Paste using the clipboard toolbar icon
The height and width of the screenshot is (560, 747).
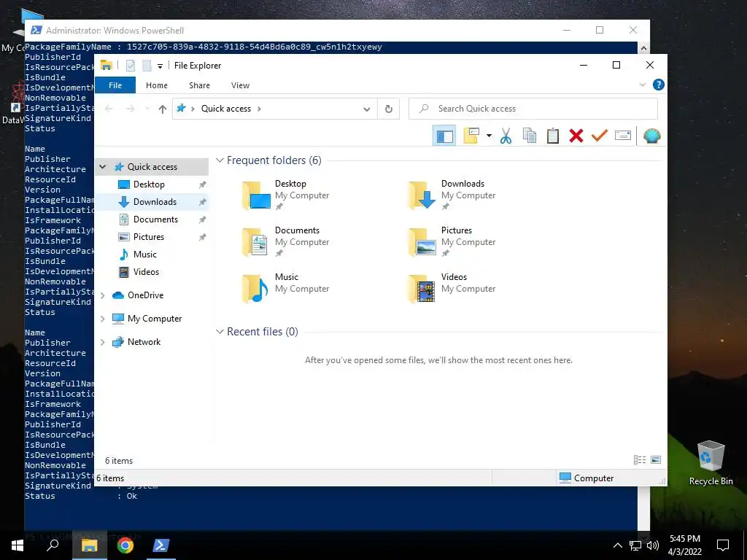click(553, 136)
